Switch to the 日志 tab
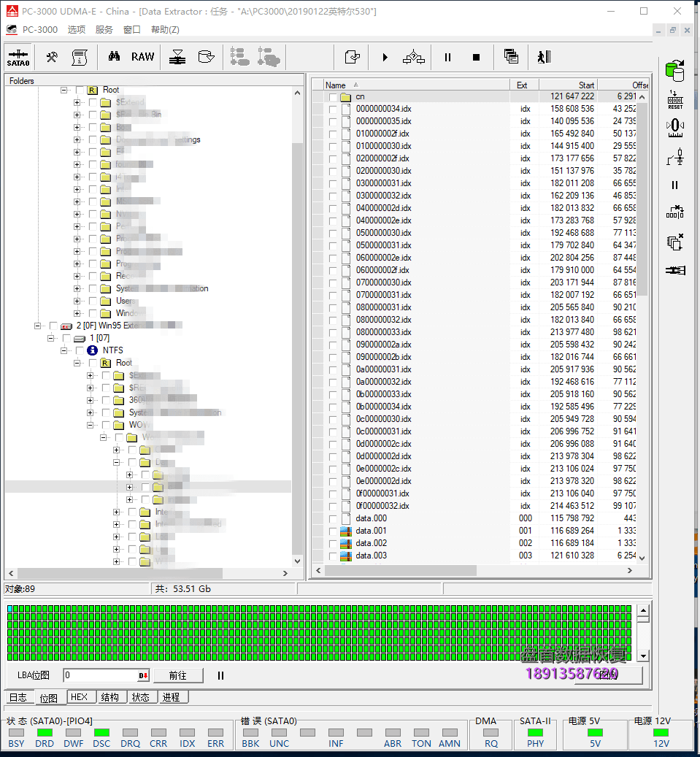The image size is (700, 757). [19, 697]
